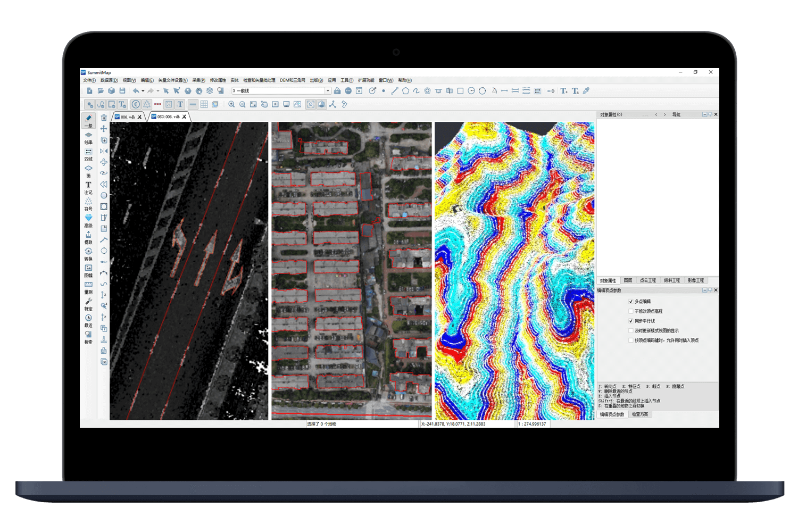The height and width of the screenshot is (532, 798).
Task: Open the 检查方案 bottom tab
Action: click(x=640, y=414)
